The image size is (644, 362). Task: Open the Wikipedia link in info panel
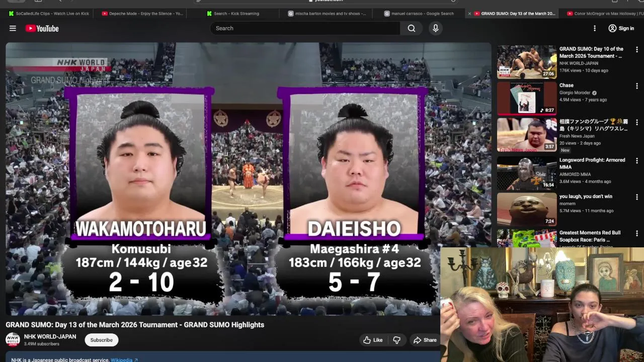(124, 360)
